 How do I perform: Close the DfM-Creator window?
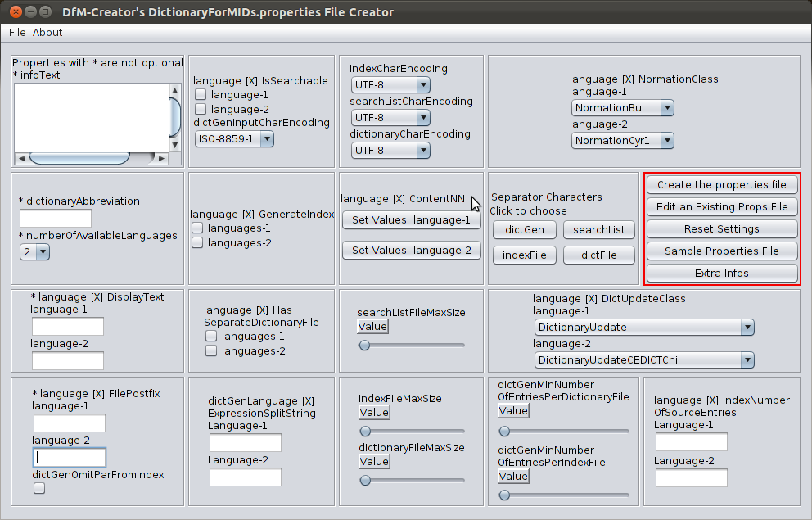(14, 12)
